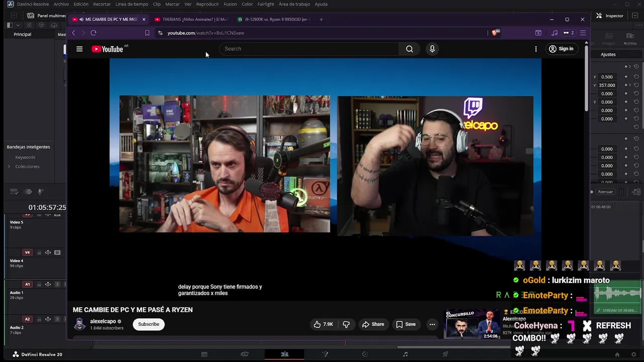Select the Principal bin
The image size is (644, 362).
point(22,34)
